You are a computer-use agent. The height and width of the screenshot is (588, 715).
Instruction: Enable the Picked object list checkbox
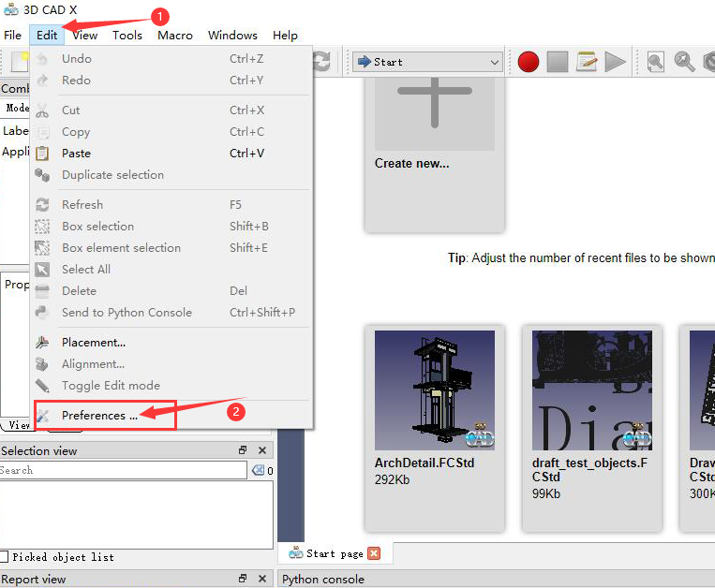[6, 557]
